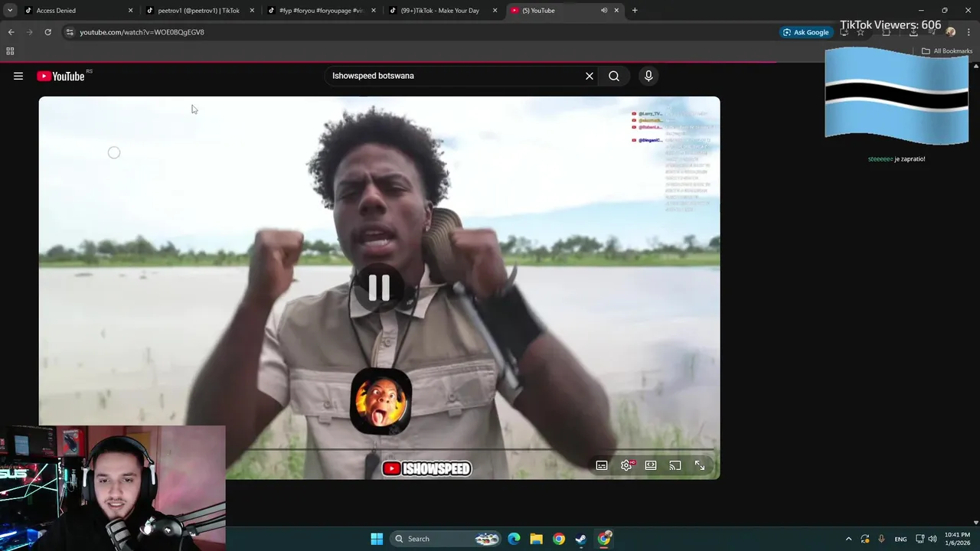Close the peetrov1 TikTok tab

pos(252,11)
